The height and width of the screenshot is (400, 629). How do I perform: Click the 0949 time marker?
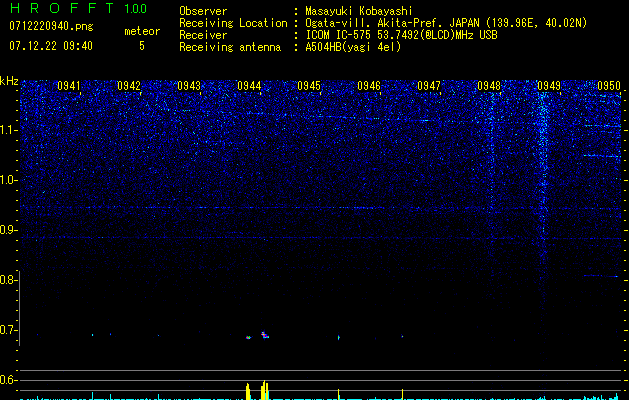click(549, 86)
